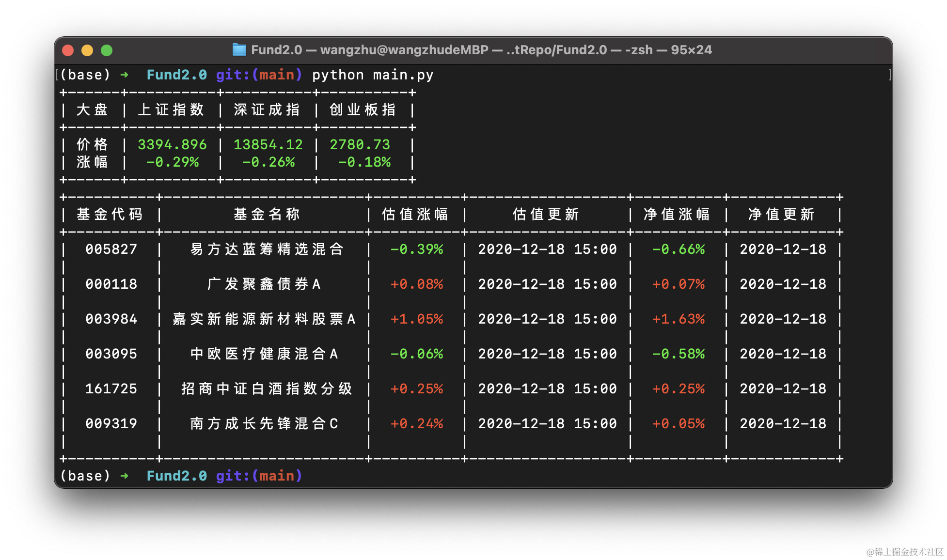947x560 pixels.
Task: Click the -0.66% net value change
Action: (678, 249)
